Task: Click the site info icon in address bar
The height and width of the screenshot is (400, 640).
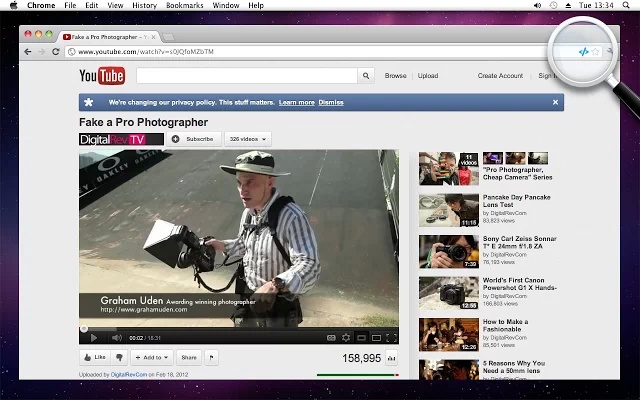Action: click(x=71, y=52)
